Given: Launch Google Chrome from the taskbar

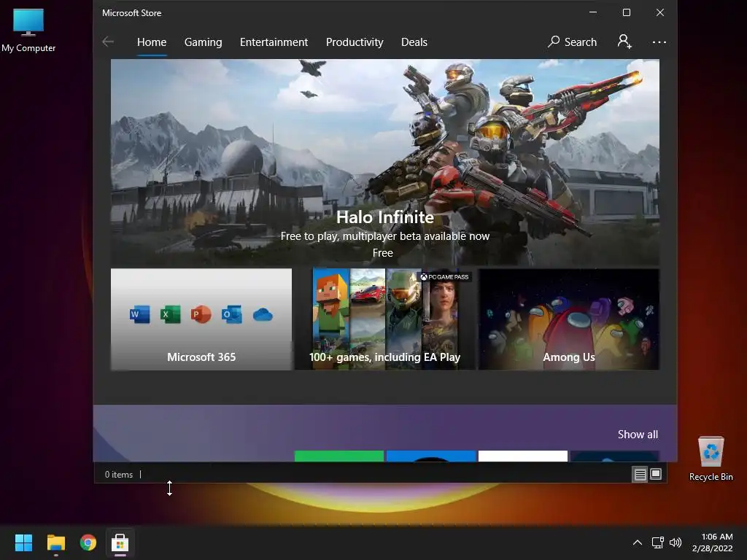Looking at the screenshot, I should click(88, 542).
